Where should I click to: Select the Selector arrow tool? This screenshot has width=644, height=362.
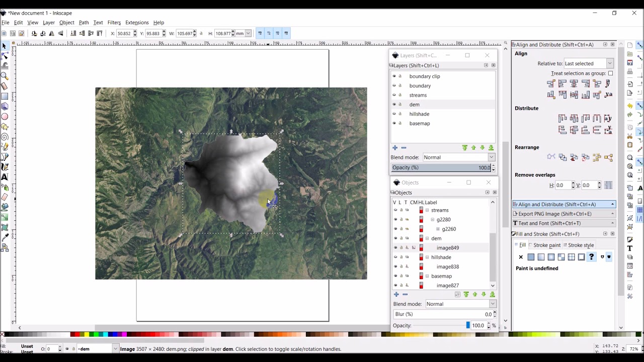5,46
